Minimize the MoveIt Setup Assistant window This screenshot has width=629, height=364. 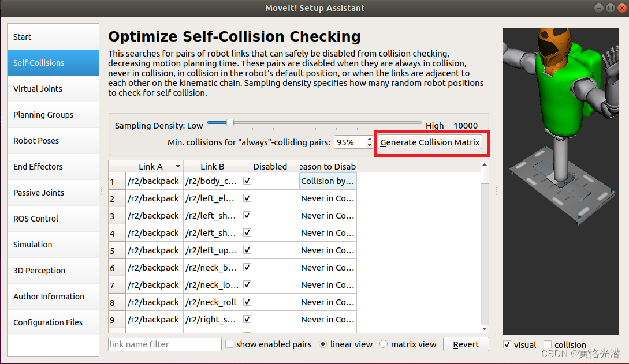[x=599, y=8]
